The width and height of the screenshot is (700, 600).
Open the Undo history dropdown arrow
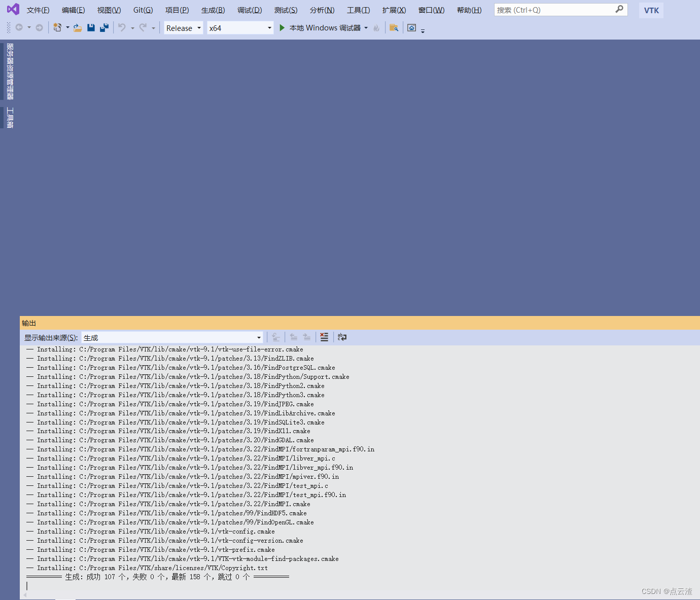(132, 28)
